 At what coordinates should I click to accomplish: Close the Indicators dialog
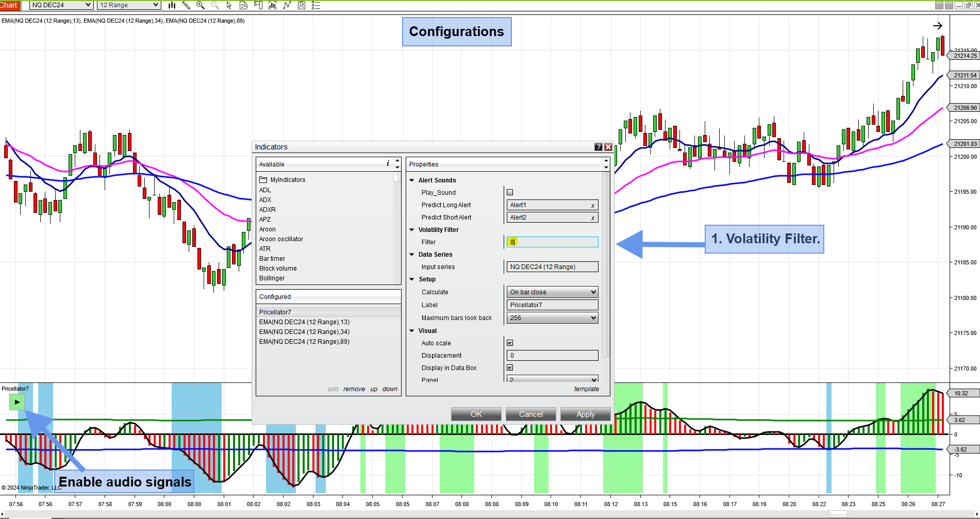[x=608, y=147]
